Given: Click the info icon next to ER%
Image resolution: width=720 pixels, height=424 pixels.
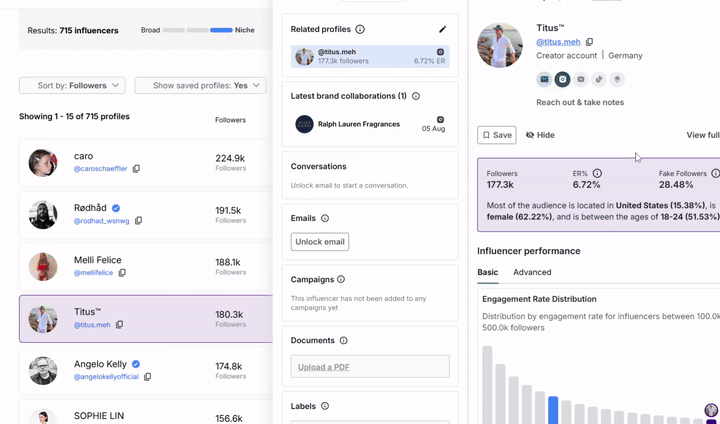Looking at the screenshot, I should [597, 173].
